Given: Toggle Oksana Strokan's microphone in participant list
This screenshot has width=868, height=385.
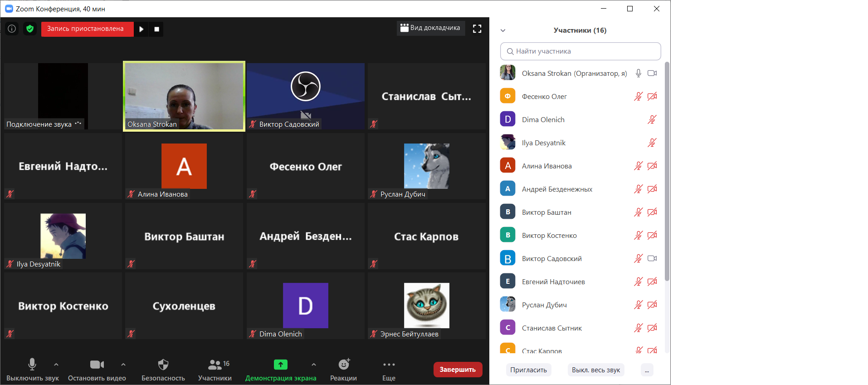Looking at the screenshot, I should point(639,73).
